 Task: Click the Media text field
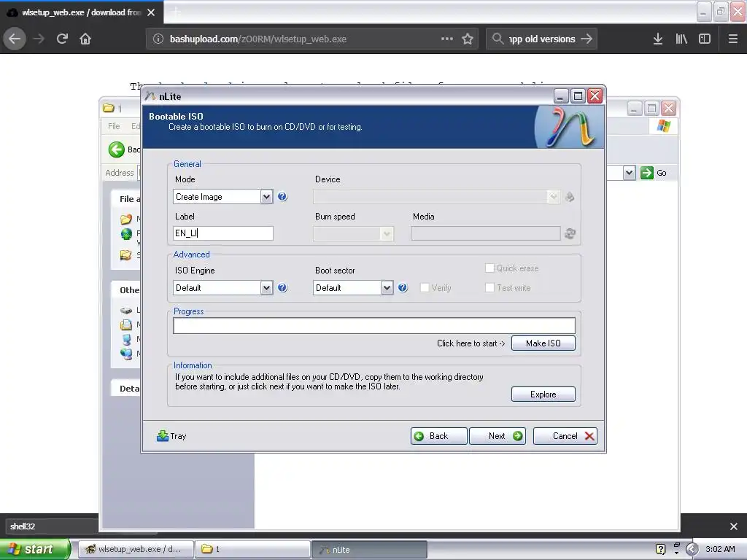tap(485, 233)
